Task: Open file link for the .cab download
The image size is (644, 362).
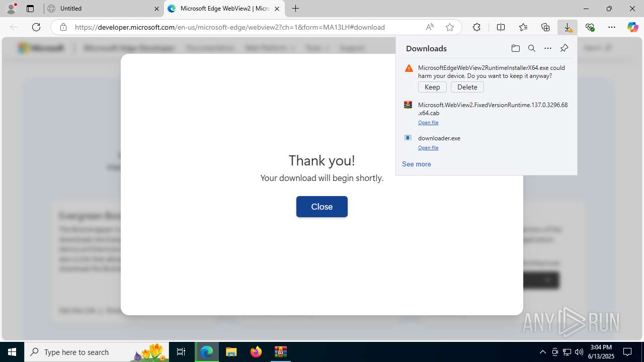Action: coord(428,123)
